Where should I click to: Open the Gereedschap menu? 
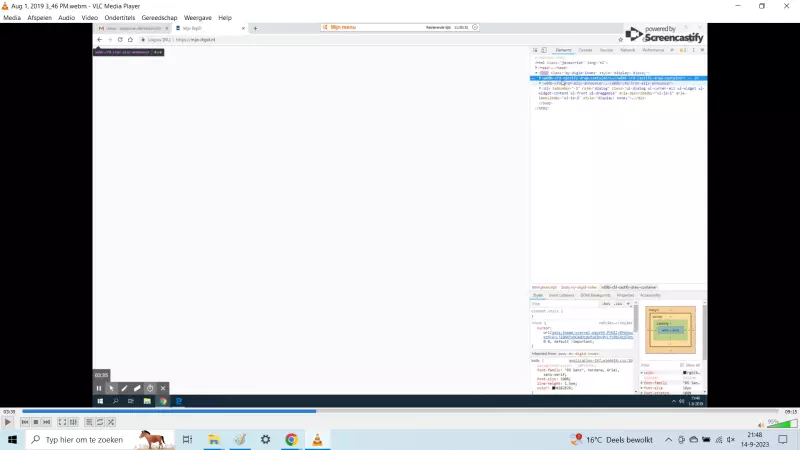click(x=161, y=18)
